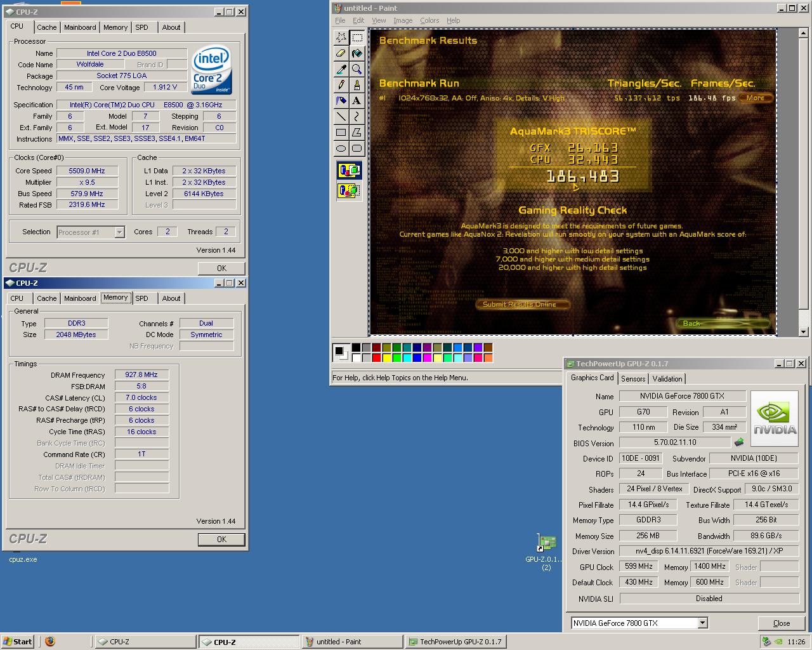Open the File menu in Paint
Viewport: 812px width, 650px height.
coord(340,20)
